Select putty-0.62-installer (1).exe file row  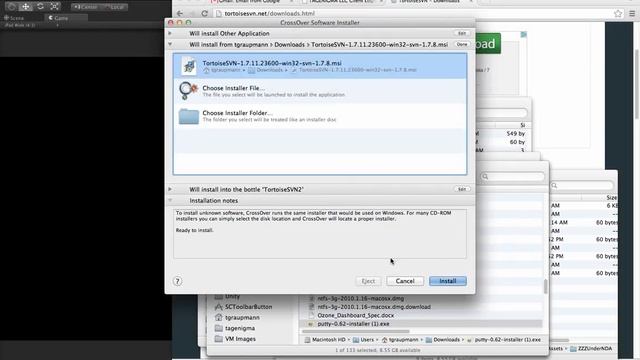pos(420,324)
